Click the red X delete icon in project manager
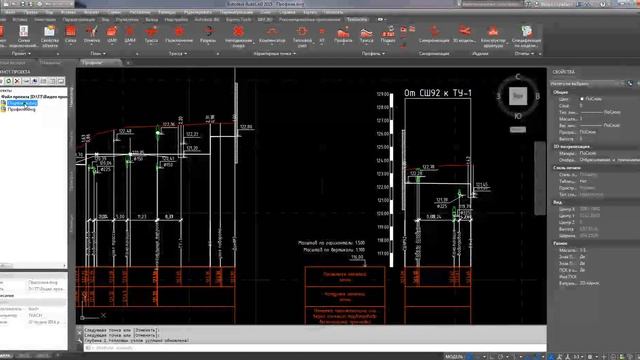 pyautogui.click(x=17, y=81)
